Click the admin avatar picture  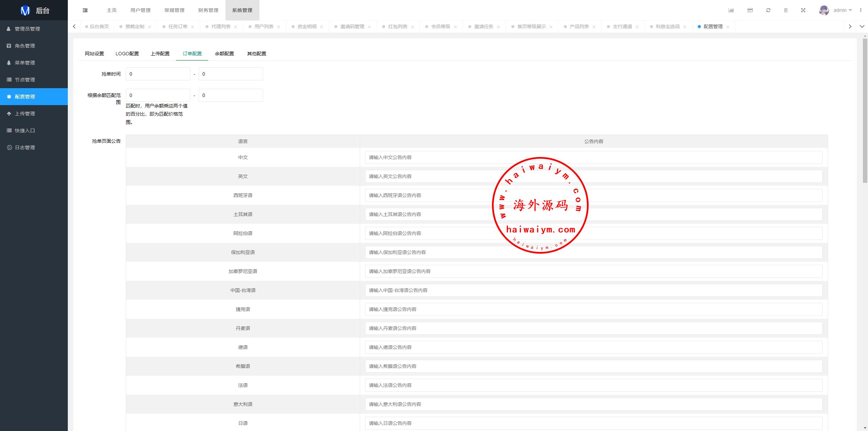coord(824,10)
